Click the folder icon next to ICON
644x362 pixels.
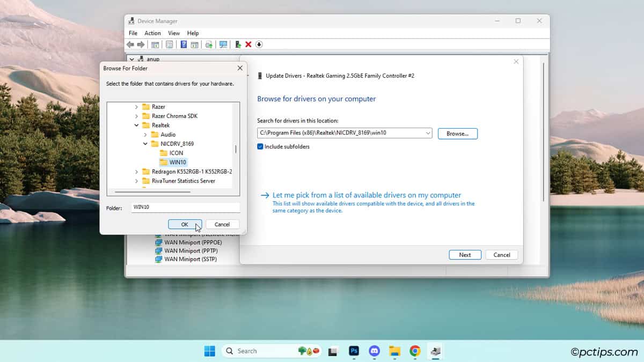point(164,153)
